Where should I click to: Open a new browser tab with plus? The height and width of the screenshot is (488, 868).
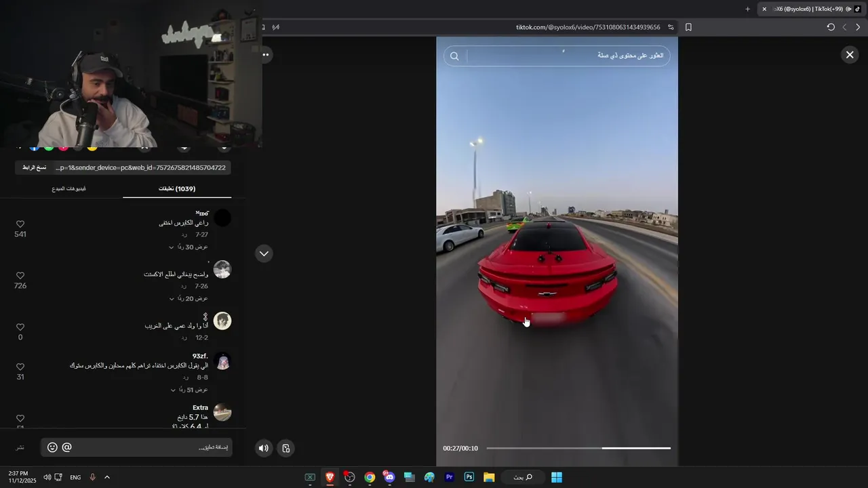click(748, 9)
